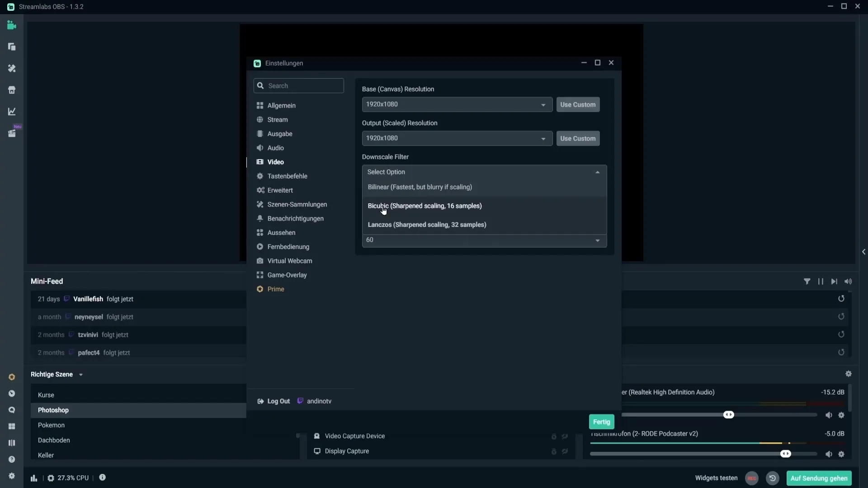Open the App Store icon in the left sidebar
This screenshot has height=488, width=868.
click(12, 90)
